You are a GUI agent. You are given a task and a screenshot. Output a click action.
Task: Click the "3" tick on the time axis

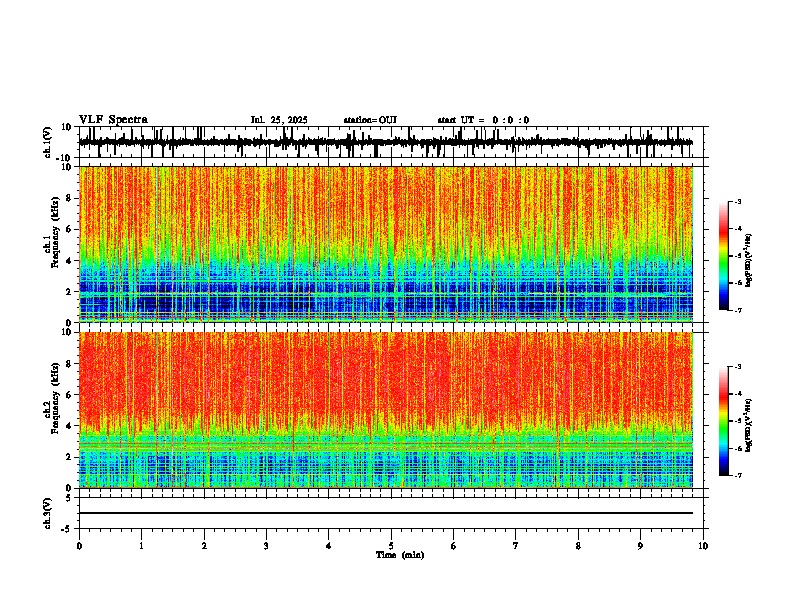pos(266,545)
